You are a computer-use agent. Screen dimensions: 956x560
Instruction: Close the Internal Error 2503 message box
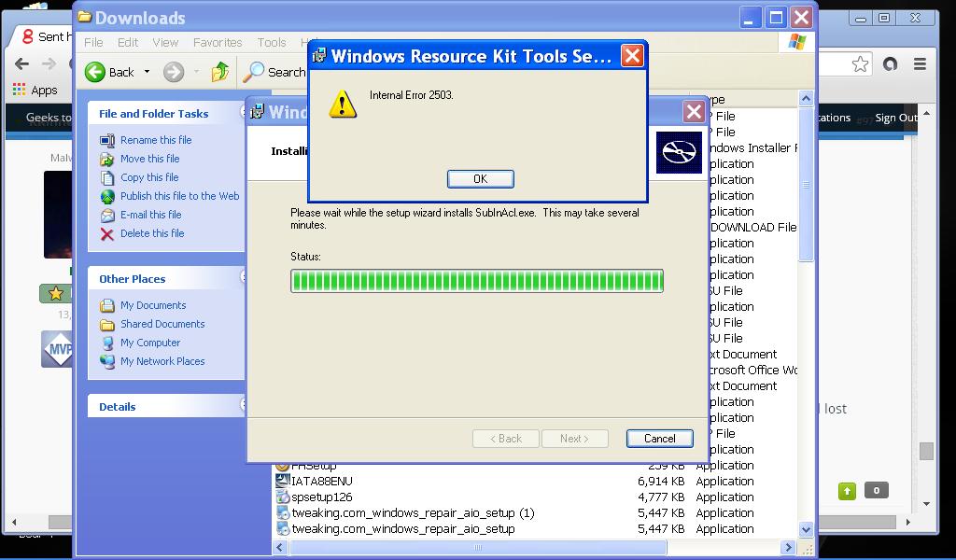tap(632, 56)
